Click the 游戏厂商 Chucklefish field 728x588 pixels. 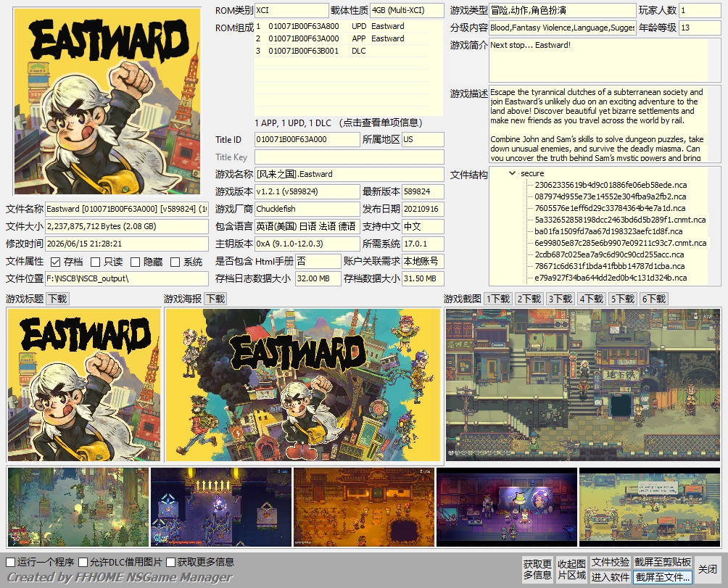pyautogui.click(x=307, y=210)
